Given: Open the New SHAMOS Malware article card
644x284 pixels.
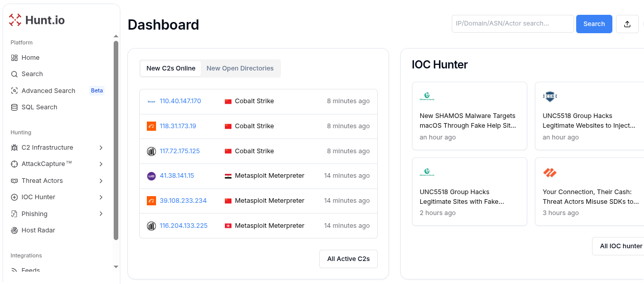Looking at the screenshot, I should point(469,116).
